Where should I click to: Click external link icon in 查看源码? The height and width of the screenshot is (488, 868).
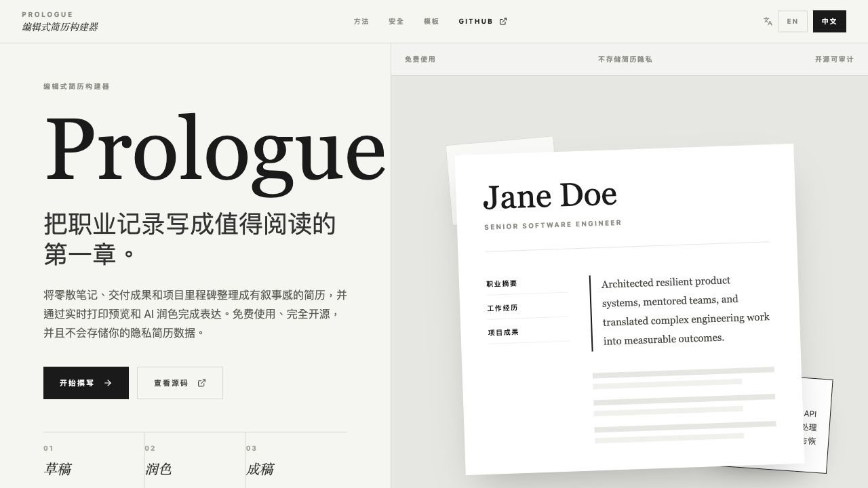201,383
